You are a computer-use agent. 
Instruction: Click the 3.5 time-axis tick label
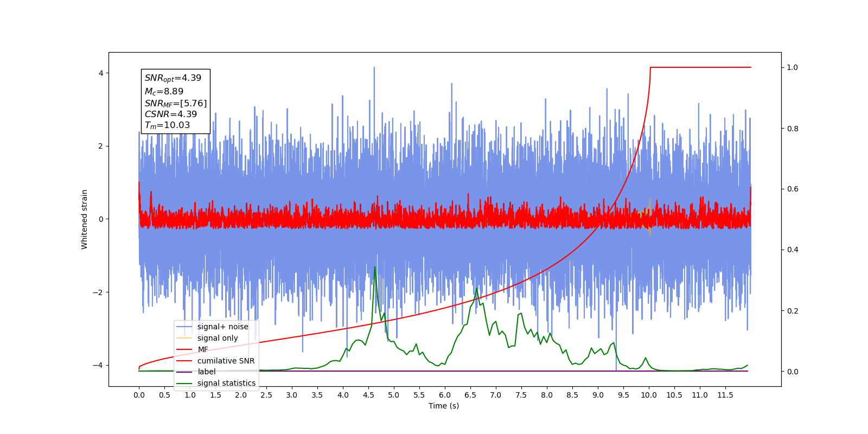point(317,395)
